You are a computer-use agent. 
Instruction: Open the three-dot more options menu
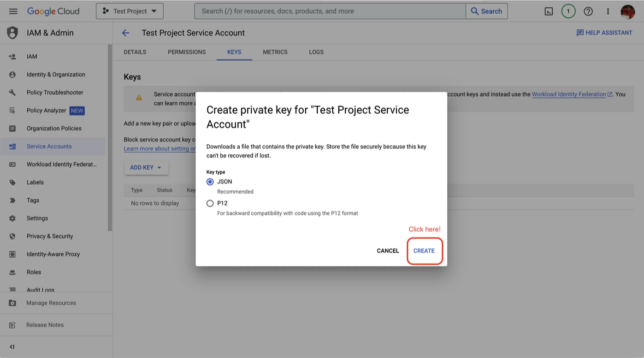point(608,12)
